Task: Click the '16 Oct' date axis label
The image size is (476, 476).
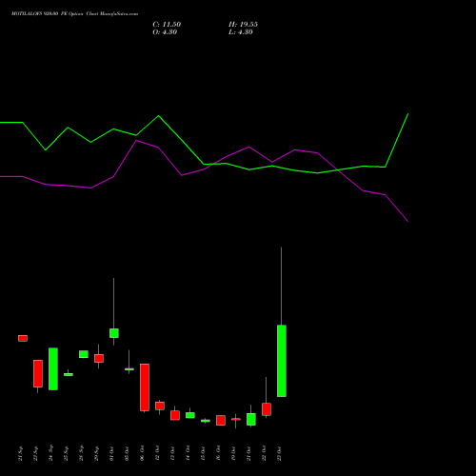Action: point(219,453)
